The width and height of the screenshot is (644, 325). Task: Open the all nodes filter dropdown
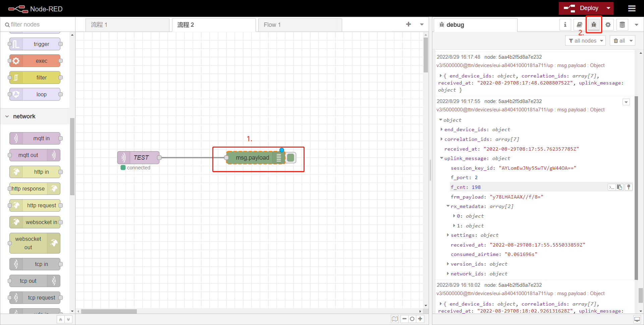(586, 41)
